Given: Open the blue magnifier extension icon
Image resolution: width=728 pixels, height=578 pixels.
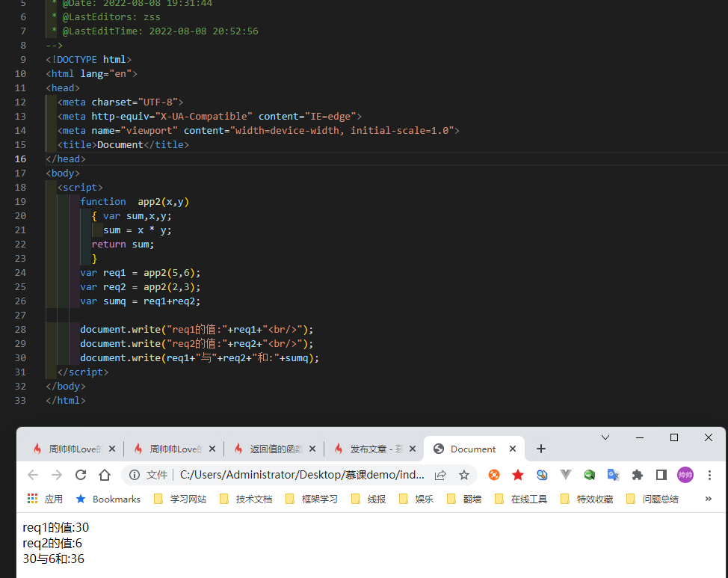Looking at the screenshot, I should coord(542,475).
